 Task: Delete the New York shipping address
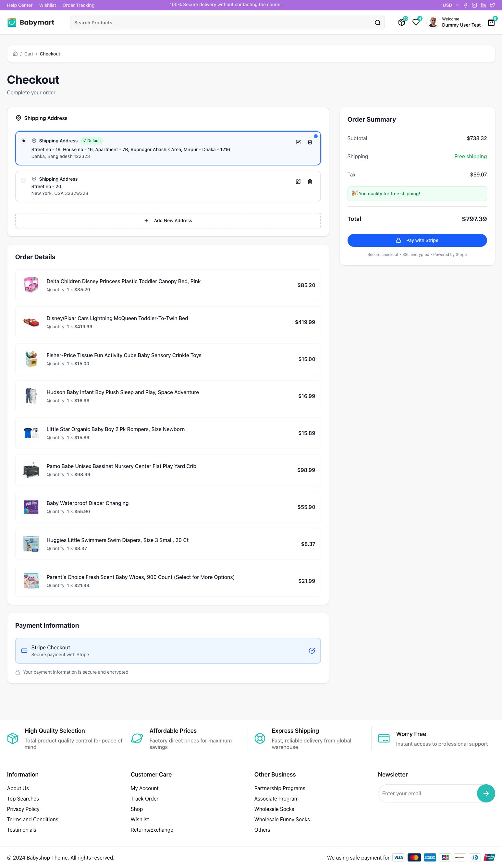click(x=310, y=182)
